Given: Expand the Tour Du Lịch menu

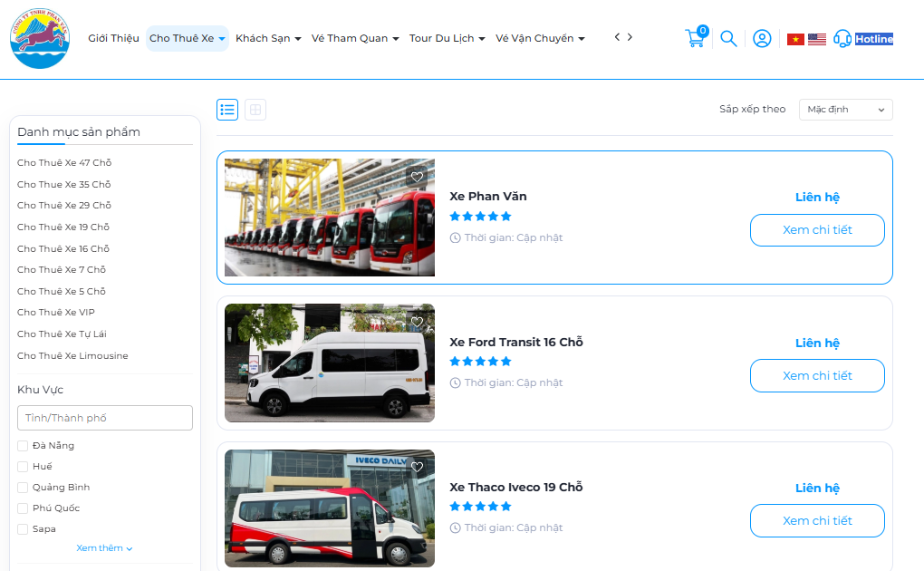Looking at the screenshot, I should point(448,38).
